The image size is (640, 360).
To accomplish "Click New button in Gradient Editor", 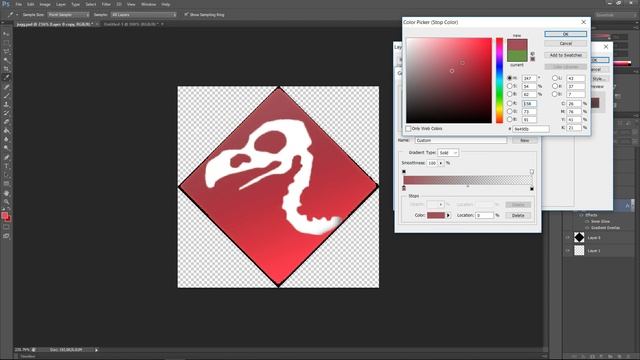I will click(524, 140).
